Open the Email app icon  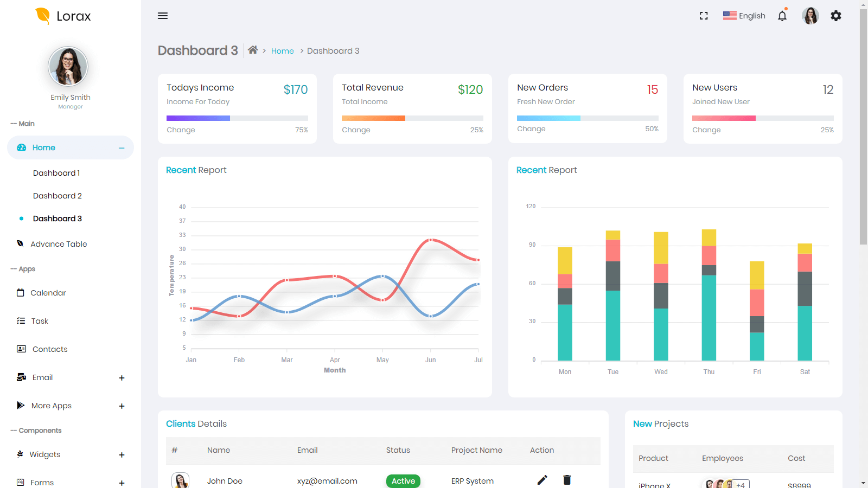coord(20,377)
